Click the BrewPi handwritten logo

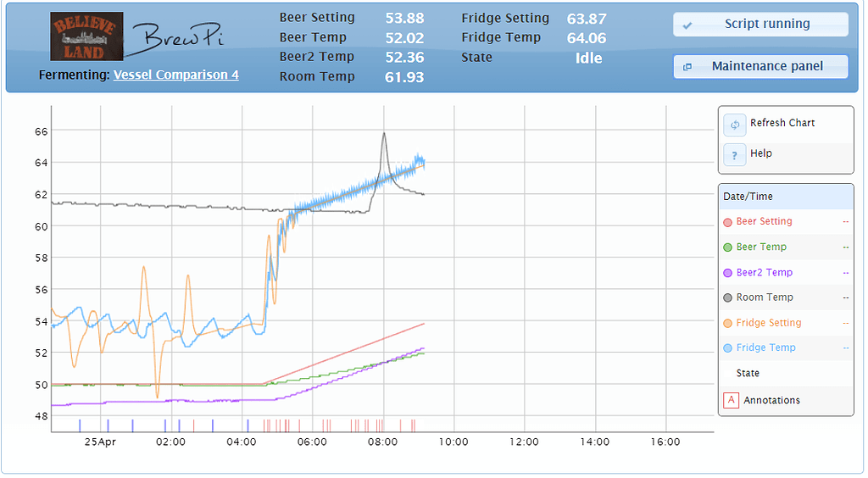178,38
